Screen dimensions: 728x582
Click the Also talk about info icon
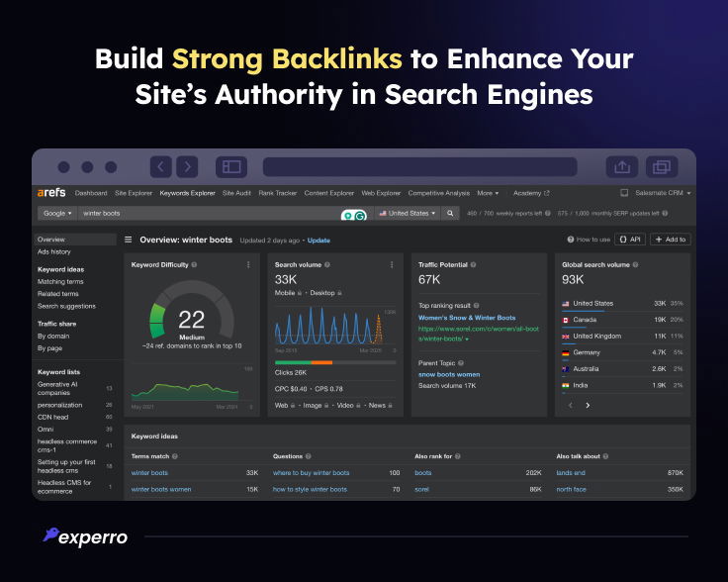[x=605, y=456]
